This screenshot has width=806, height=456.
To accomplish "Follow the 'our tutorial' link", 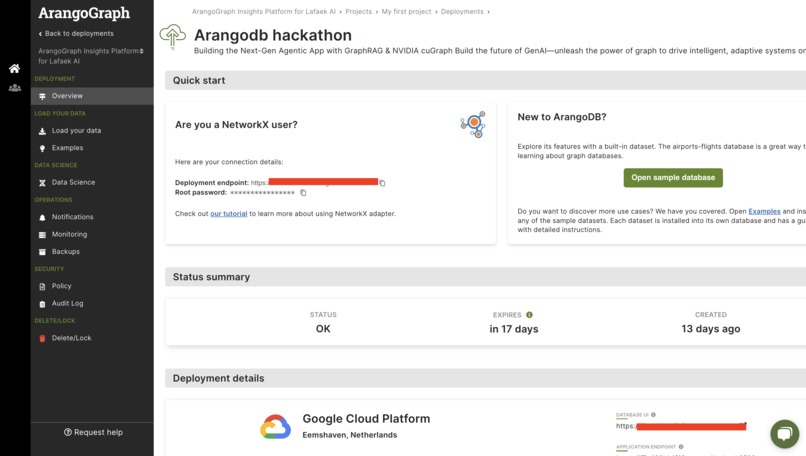I will [228, 214].
